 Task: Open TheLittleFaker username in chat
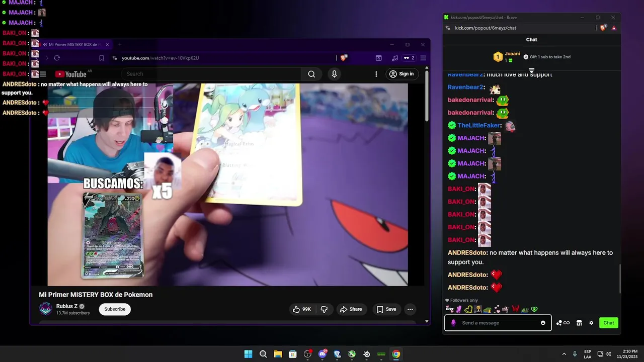click(478, 125)
